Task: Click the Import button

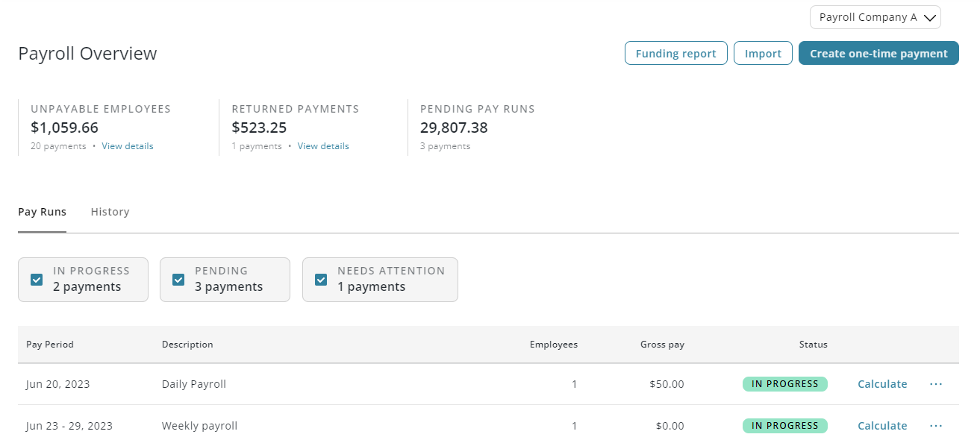Action: (763, 54)
